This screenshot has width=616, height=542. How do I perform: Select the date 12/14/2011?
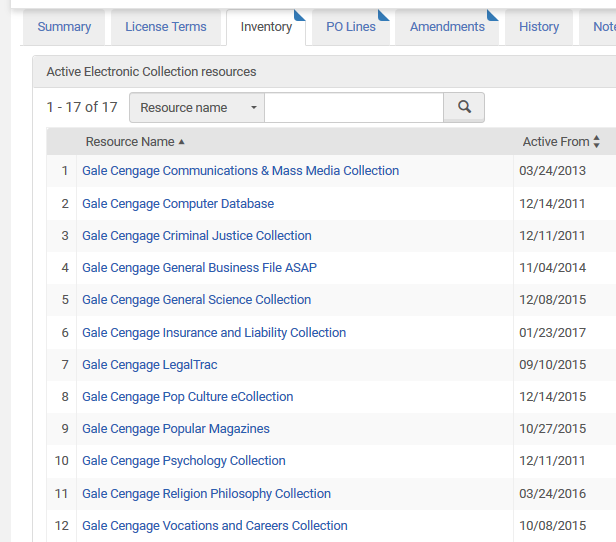point(552,204)
